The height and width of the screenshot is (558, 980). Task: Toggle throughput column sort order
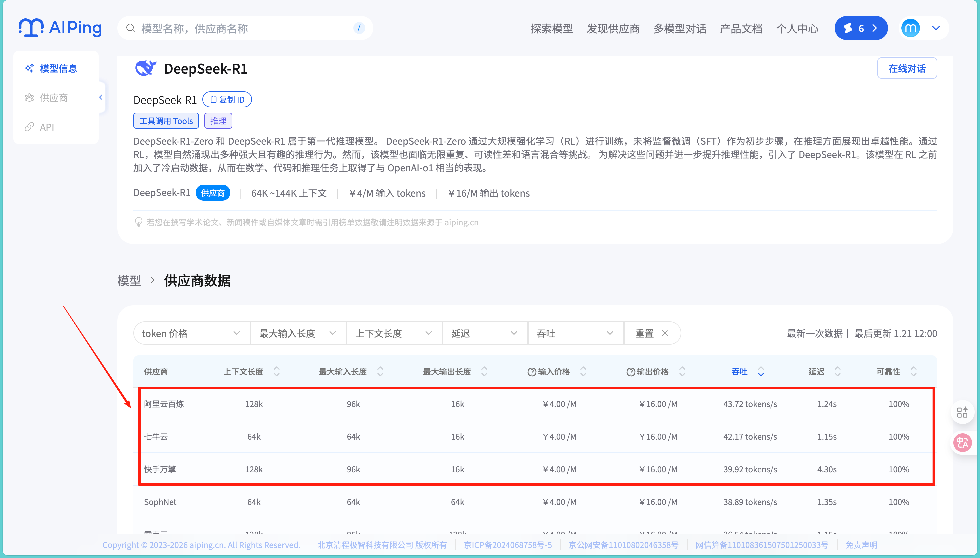[x=761, y=371]
